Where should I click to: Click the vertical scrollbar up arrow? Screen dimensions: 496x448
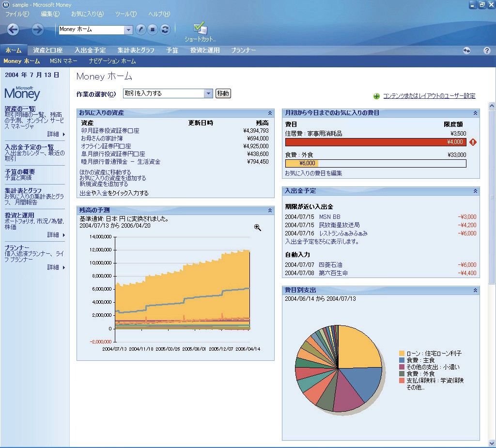[x=492, y=106]
